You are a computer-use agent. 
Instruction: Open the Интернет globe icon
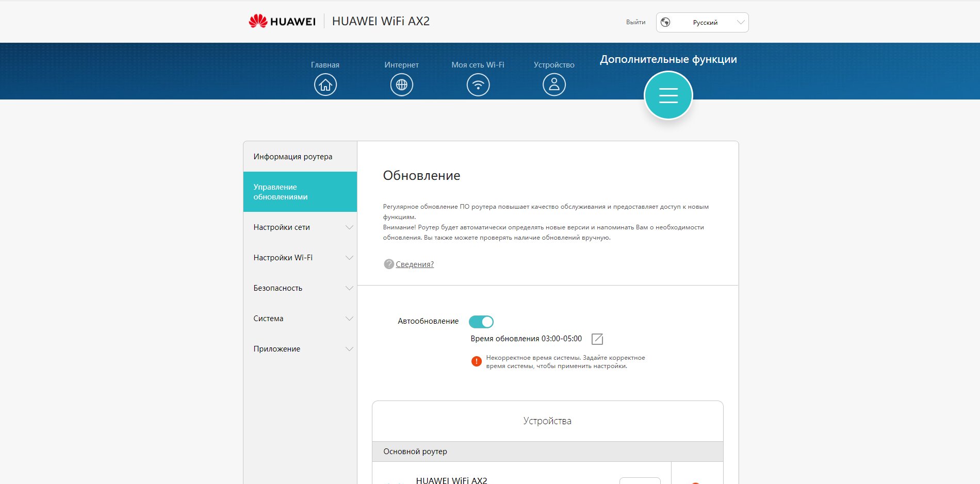402,85
